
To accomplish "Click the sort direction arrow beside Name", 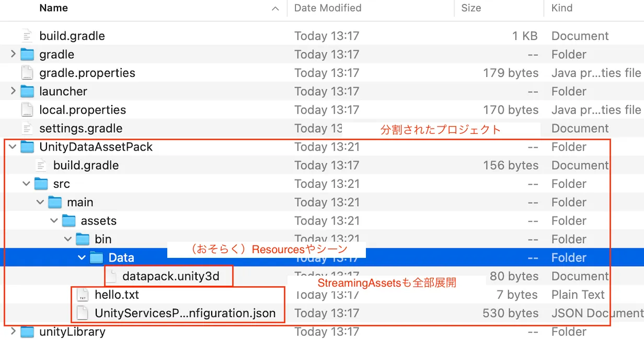I will (x=275, y=9).
